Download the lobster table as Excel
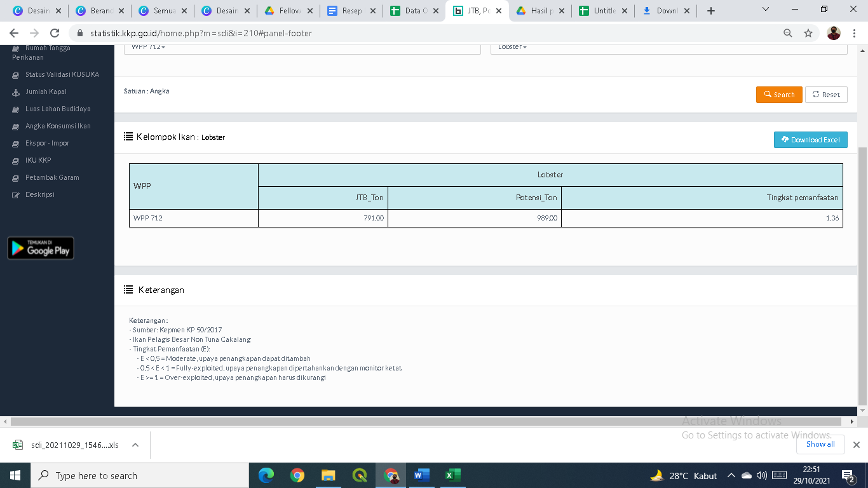This screenshot has height=488, width=868. pyautogui.click(x=810, y=140)
